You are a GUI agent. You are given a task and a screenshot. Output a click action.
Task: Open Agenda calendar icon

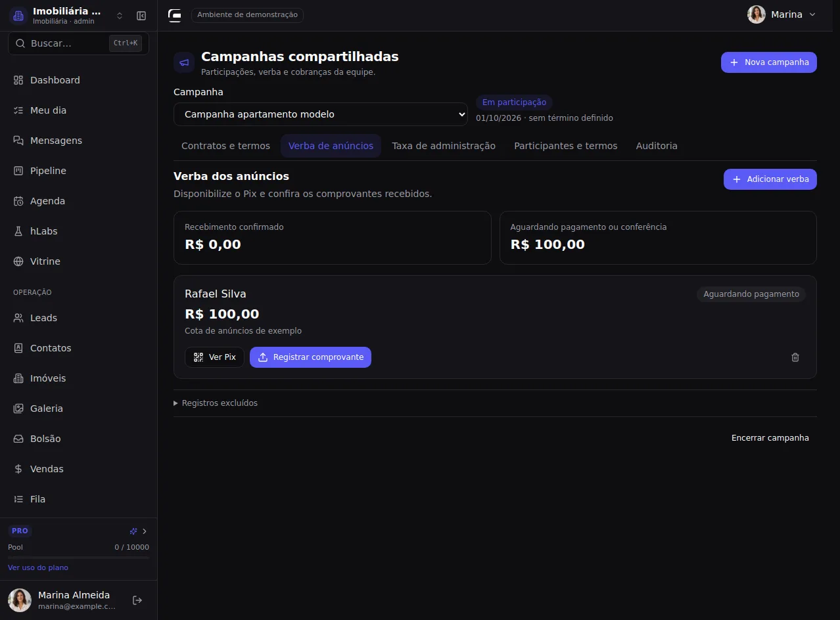18,201
